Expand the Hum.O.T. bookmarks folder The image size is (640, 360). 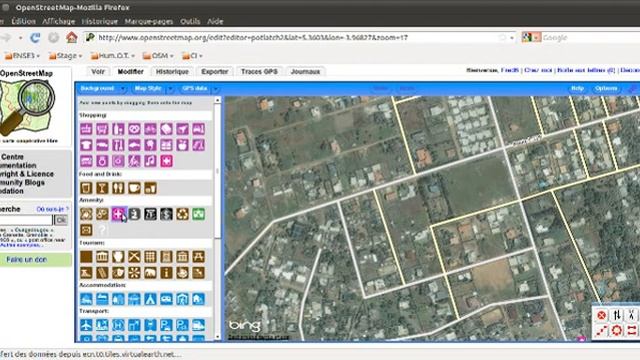(113, 56)
